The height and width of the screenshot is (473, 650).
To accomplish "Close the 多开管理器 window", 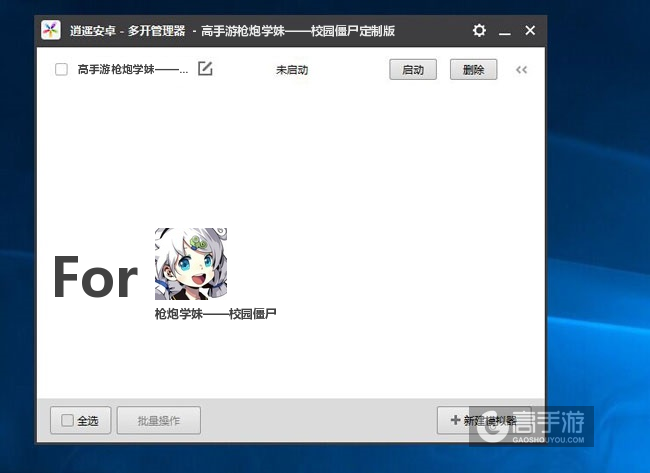I will pos(530,31).
